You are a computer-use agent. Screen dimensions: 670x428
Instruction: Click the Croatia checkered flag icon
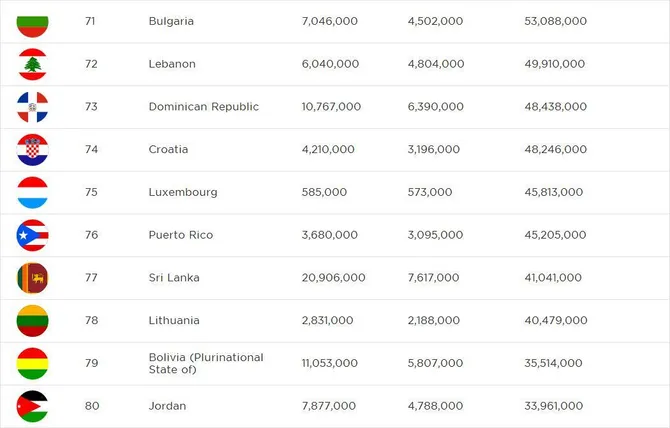coord(32,150)
